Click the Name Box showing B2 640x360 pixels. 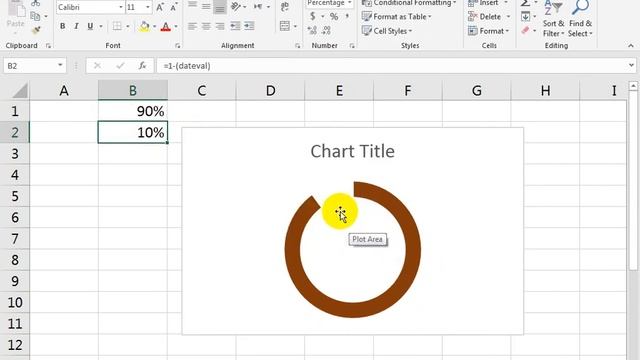(x=34, y=66)
